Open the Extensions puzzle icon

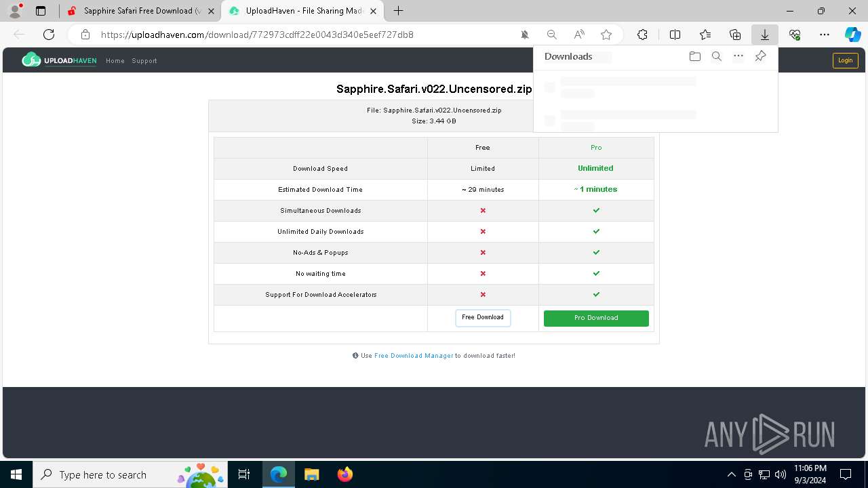click(642, 35)
